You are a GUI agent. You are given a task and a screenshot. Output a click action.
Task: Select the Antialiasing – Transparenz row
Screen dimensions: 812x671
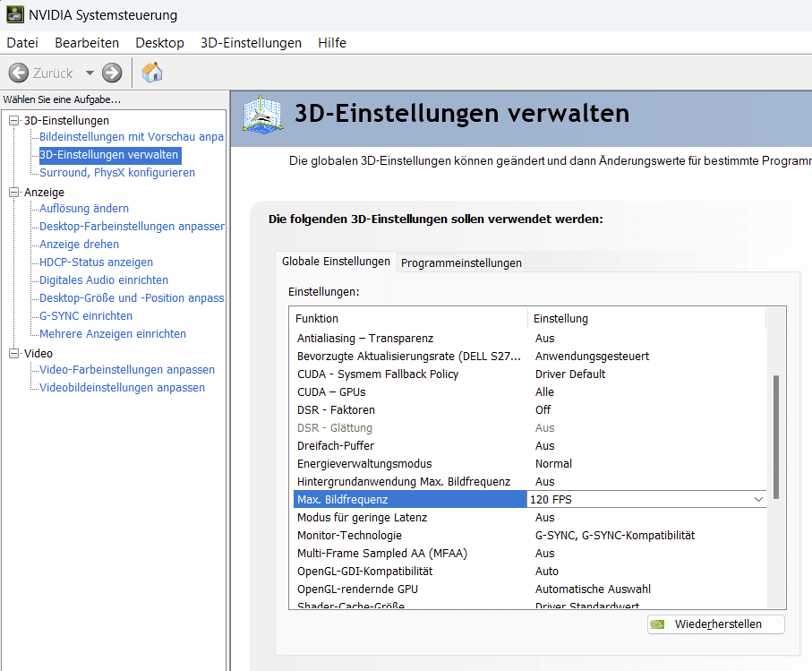tap(529, 339)
